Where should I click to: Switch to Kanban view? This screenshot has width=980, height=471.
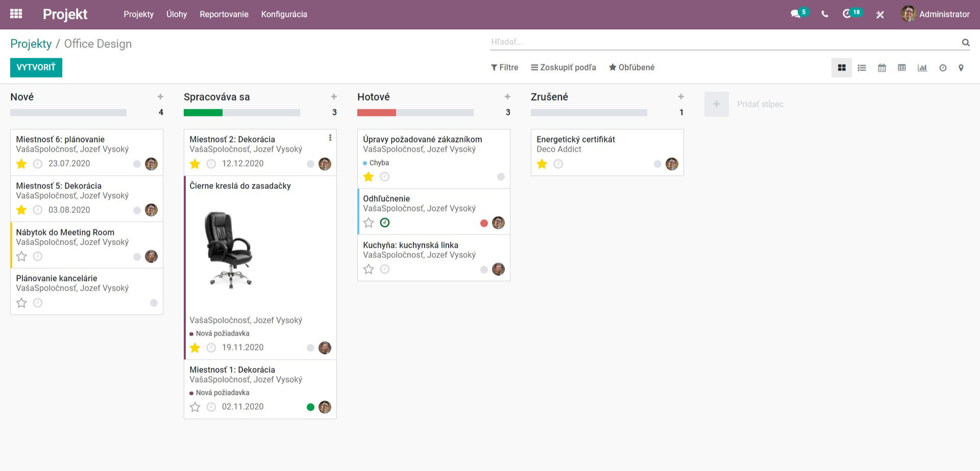(x=842, y=67)
